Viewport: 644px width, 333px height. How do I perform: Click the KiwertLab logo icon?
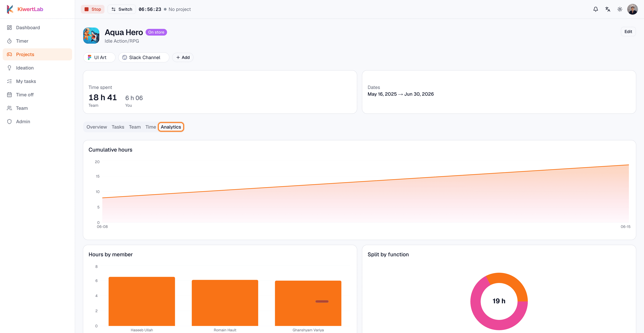(x=10, y=9)
